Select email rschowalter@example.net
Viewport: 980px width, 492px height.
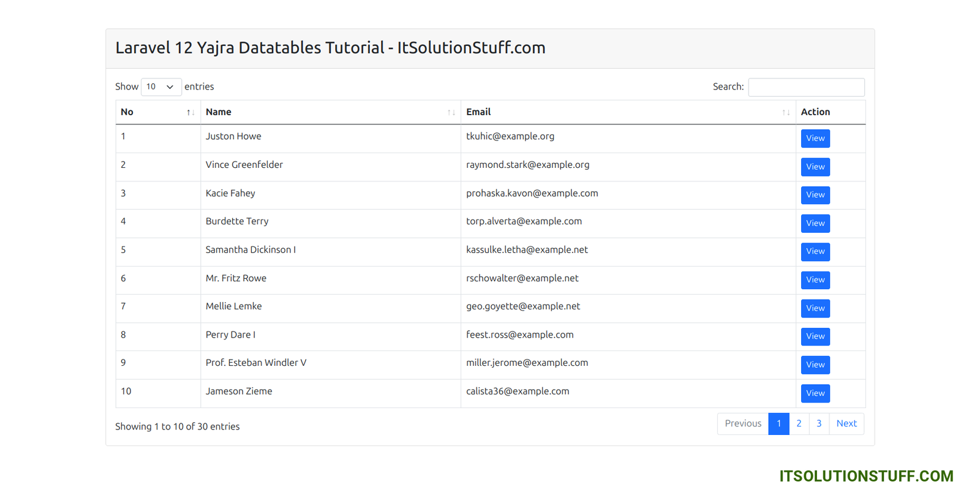pos(522,278)
